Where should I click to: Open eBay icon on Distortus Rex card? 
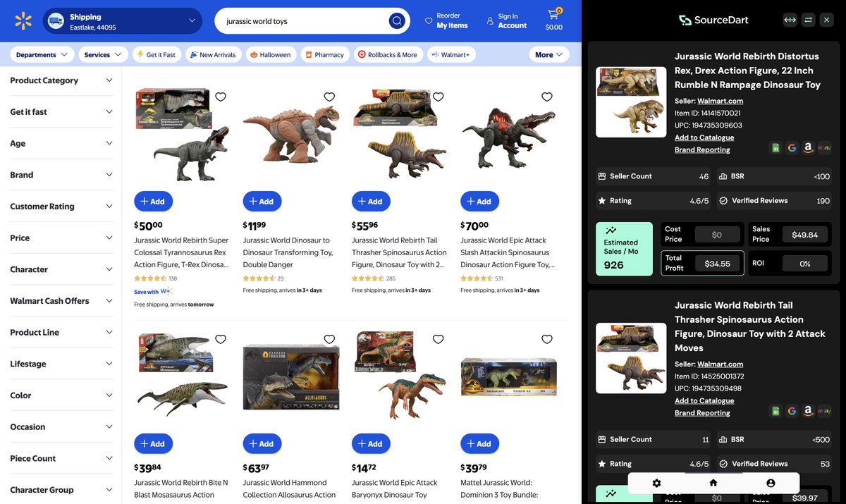click(x=824, y=148)
